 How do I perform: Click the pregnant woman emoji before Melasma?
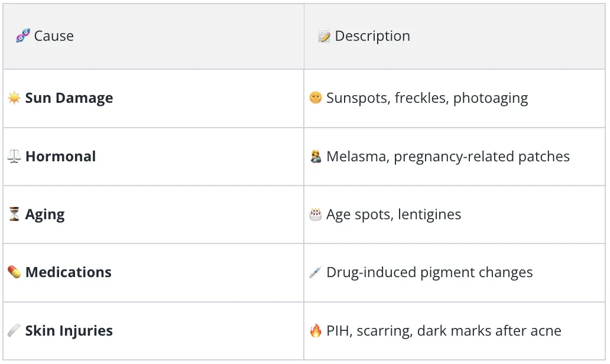click(x=316, y=157)
